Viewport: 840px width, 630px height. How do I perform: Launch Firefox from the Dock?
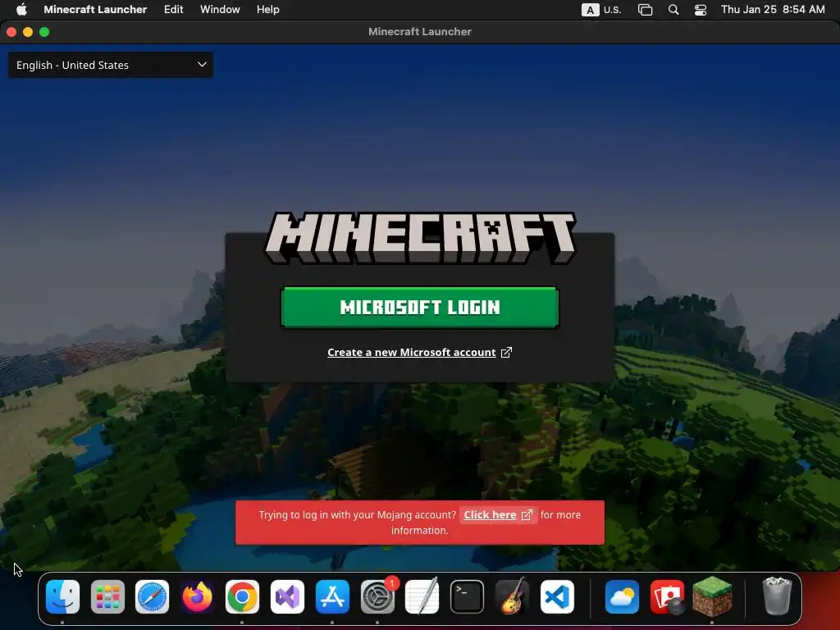[x=197, y=596]
